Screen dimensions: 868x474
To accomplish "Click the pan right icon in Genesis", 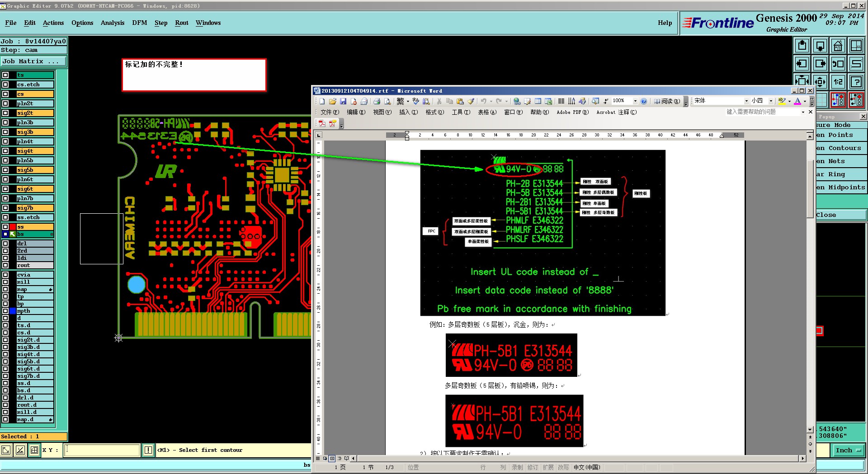I will coord(820,64).
